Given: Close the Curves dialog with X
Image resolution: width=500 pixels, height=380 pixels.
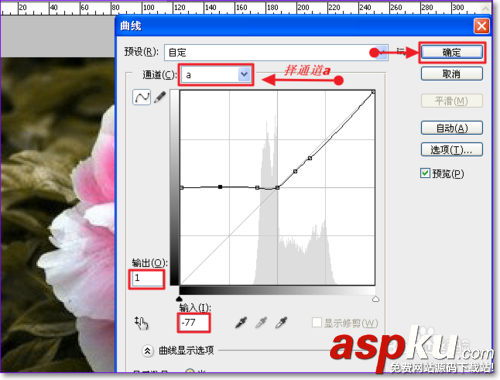Looking at the screenshot, I should pyautogui.click(x=482, y=26).
